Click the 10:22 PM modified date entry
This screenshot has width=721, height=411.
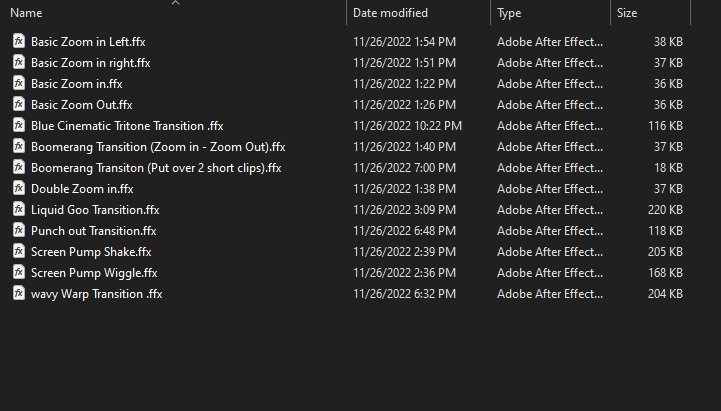(407, 126)
